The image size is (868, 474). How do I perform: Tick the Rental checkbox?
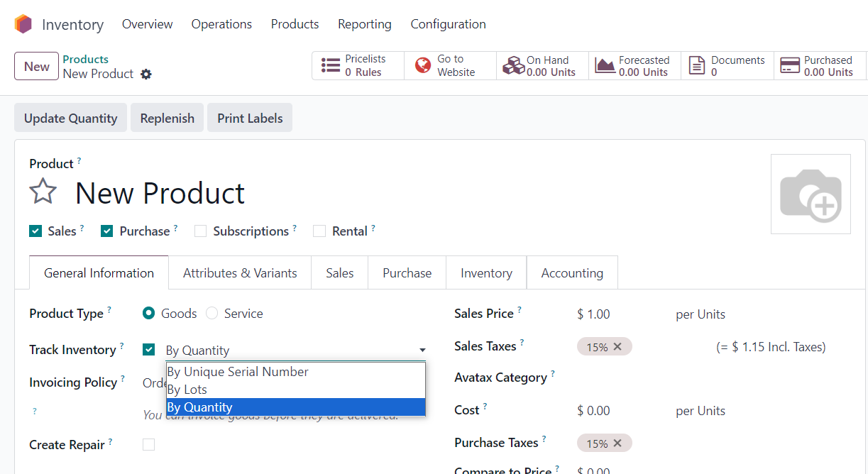[319, 231]
